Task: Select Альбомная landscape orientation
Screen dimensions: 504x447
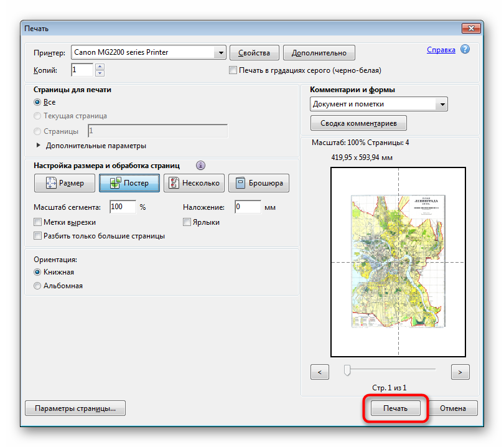Action: coord(38,286)
